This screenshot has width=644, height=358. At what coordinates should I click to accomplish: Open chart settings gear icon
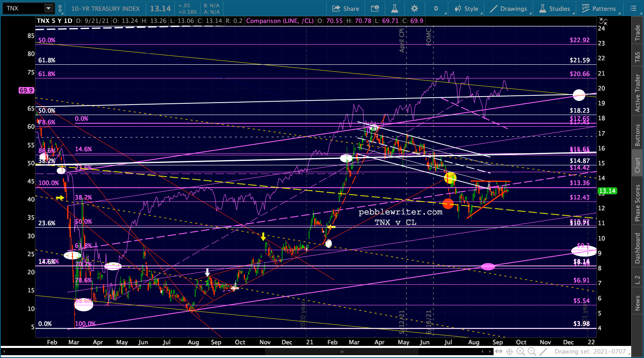pyautogui.click(x=414, y=8)
